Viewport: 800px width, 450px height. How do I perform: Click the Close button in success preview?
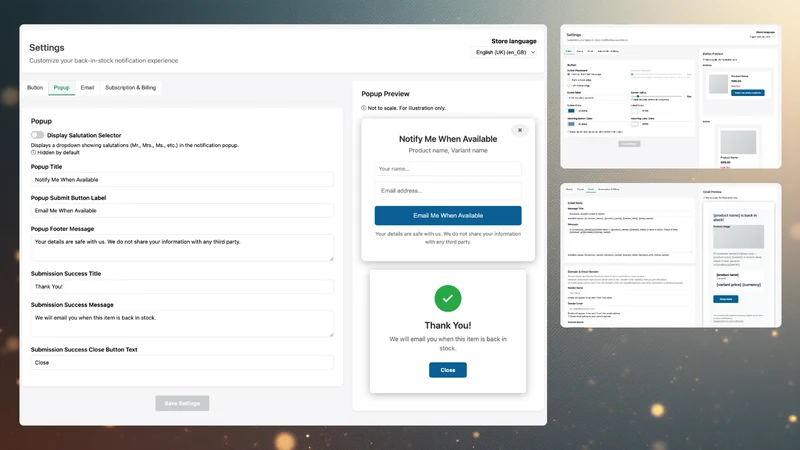[447, 370]
